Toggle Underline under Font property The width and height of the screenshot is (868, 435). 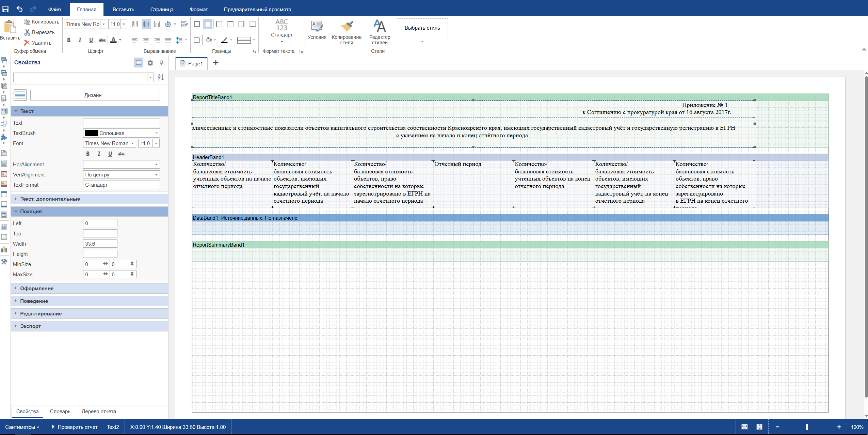coord(110,154)
